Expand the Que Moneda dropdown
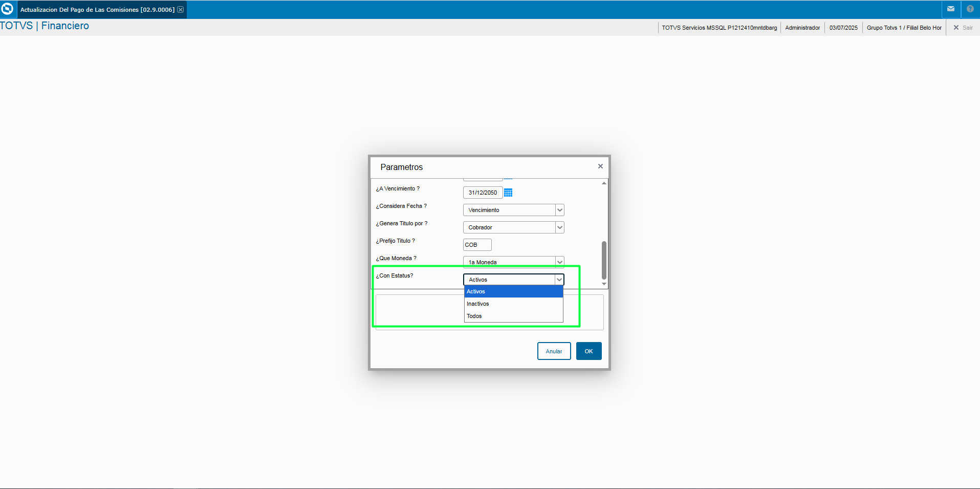The width and height of the screenshot is (980, 489). [x=560, y=262]
